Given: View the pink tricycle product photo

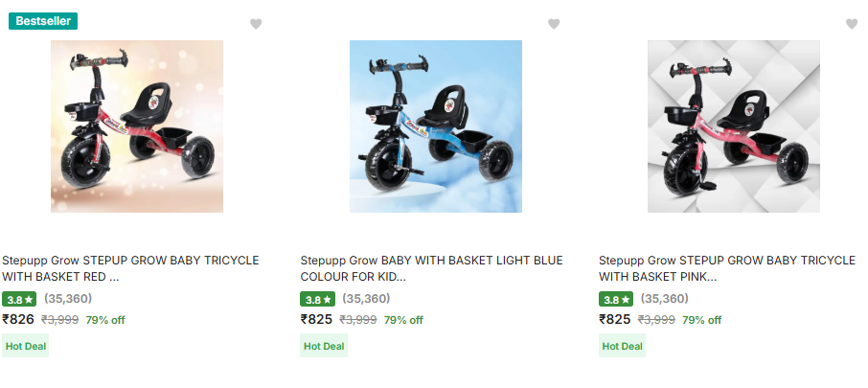Looking at the screenshot, I should point(734,126).
